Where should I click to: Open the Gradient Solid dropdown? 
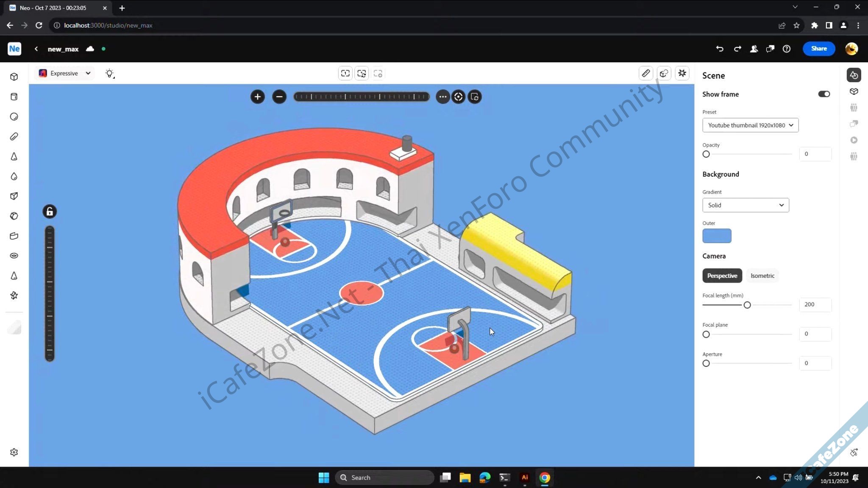(x=745, y=205)
